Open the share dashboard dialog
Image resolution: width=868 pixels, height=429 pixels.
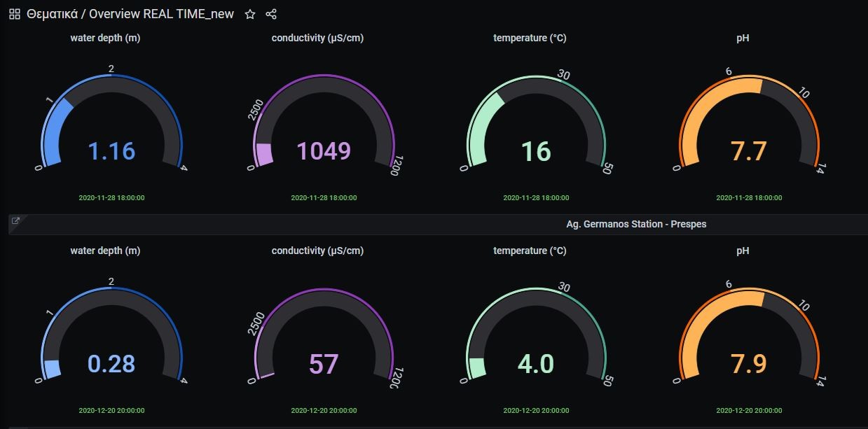[x=270, y=14]
